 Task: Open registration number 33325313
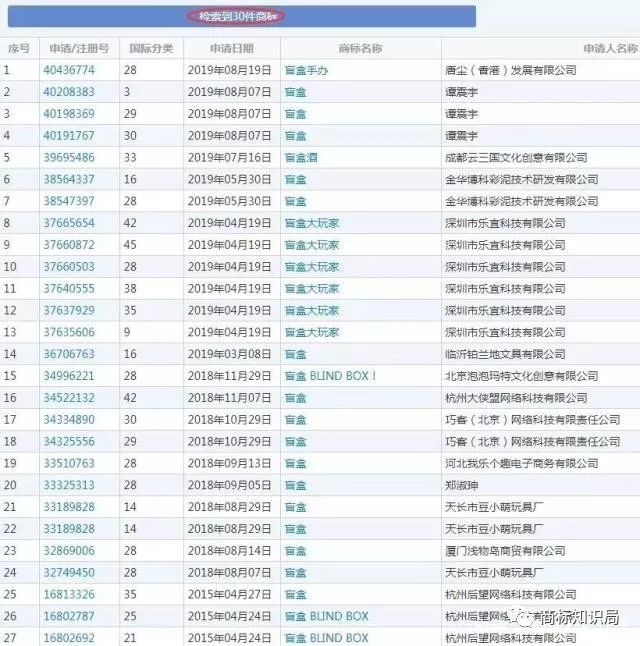[x=69, y=485]
